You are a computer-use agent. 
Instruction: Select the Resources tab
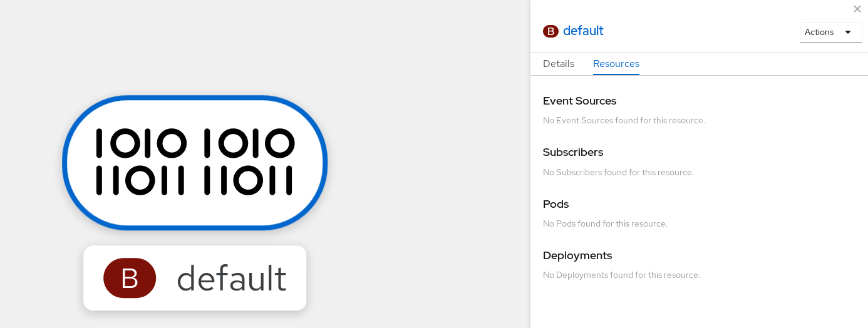(616, 64)
